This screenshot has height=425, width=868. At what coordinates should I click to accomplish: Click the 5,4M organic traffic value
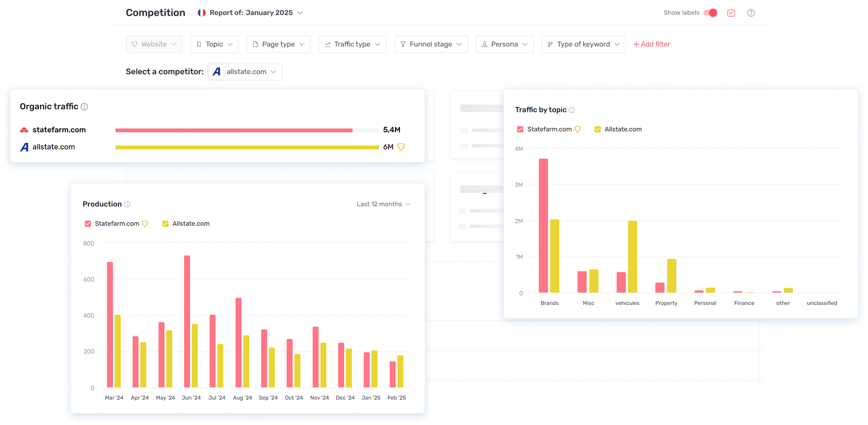tap(392, 130)
